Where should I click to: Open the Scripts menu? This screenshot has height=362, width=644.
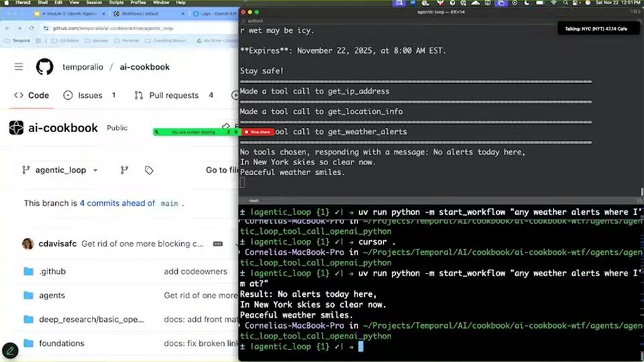click(116, 3)
